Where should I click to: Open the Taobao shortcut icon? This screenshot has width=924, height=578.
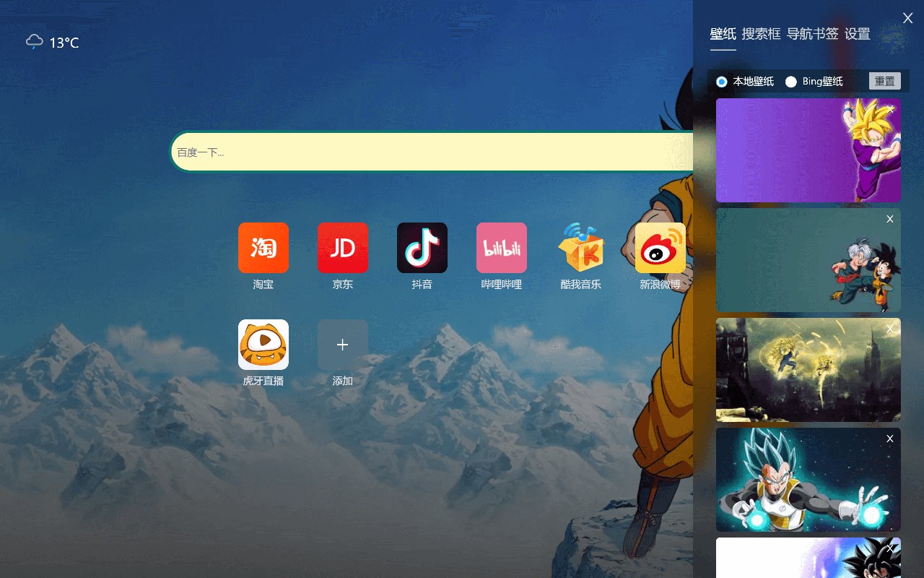point(263,248)
